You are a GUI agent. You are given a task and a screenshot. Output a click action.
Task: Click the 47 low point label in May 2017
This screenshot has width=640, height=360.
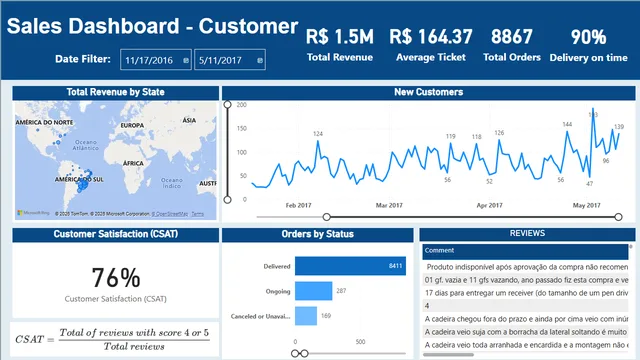(589, 184)
